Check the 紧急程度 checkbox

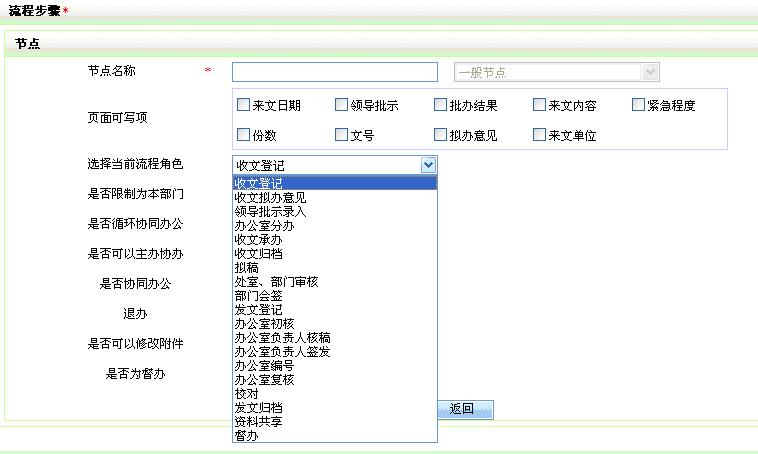(638, 104)
